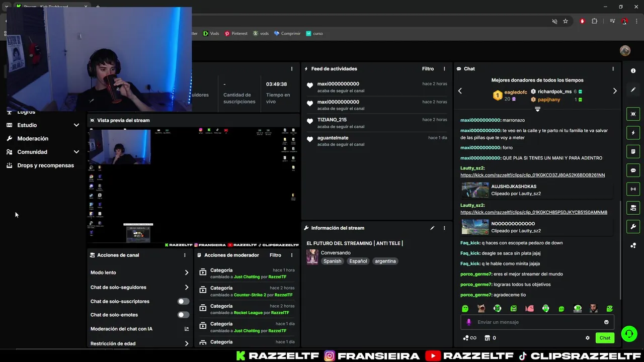Open the curso bookmark
The width and height of the screenshot is (644, 362).
pyautogui.click(x=314, y=34)
